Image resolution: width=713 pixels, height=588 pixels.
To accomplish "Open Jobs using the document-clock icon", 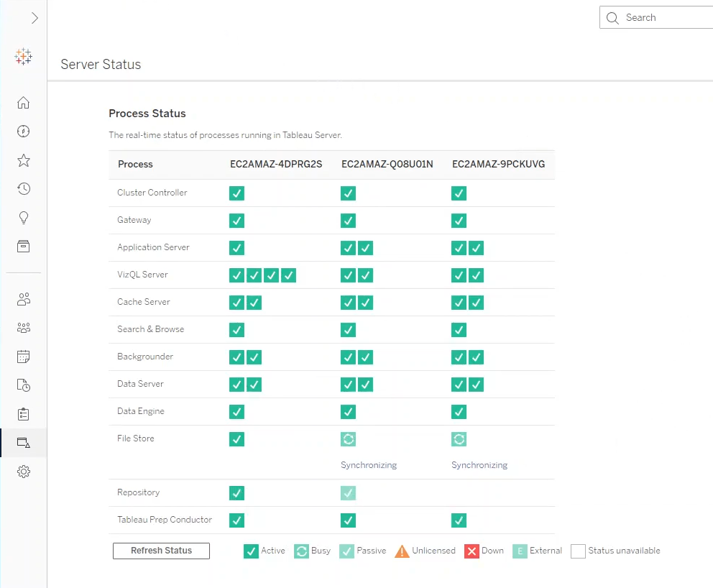I will point(23,385).
